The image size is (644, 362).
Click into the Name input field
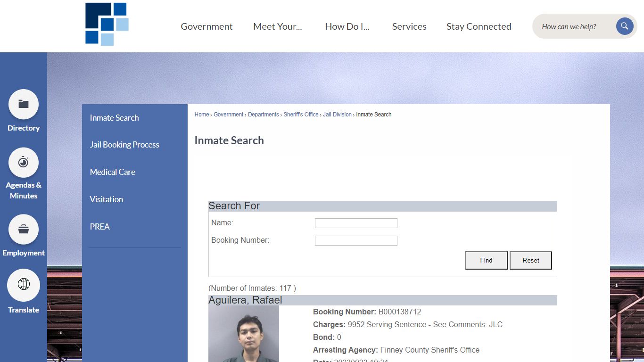point(356,223)
